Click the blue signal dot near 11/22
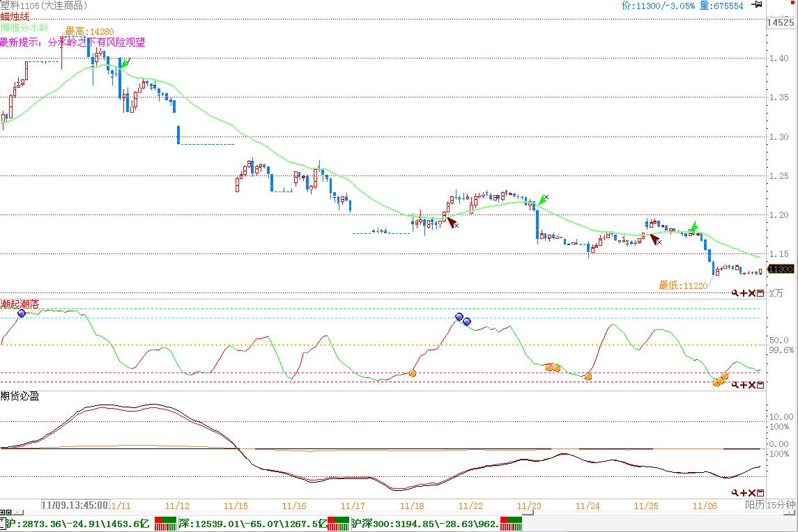Viewport: 798px width, 532px height. (x=459, y=318)
